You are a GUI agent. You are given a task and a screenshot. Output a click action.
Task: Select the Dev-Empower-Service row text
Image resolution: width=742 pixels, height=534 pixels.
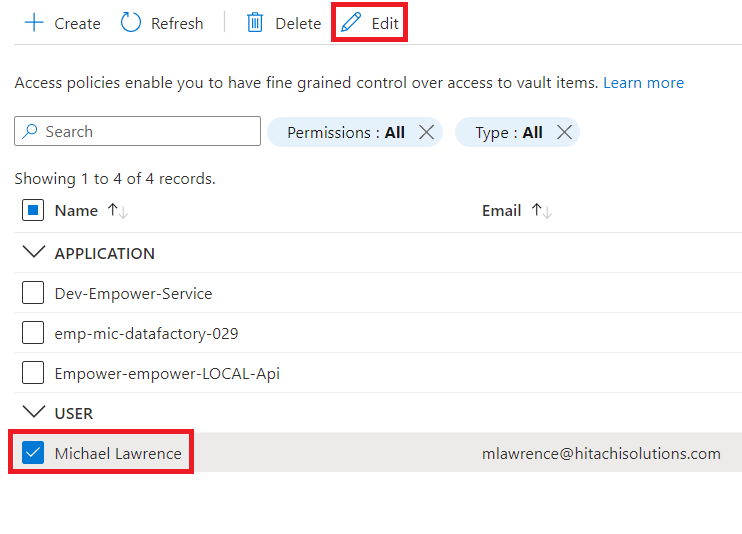133,294
